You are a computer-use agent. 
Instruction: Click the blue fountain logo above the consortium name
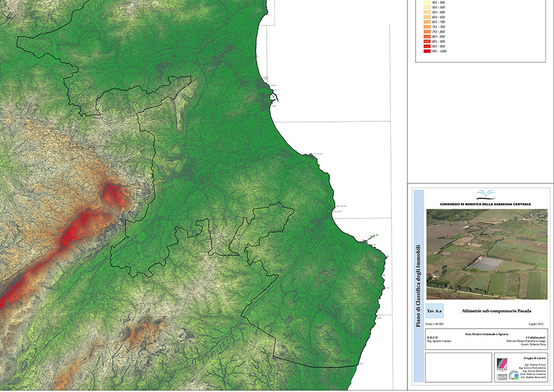486,194
